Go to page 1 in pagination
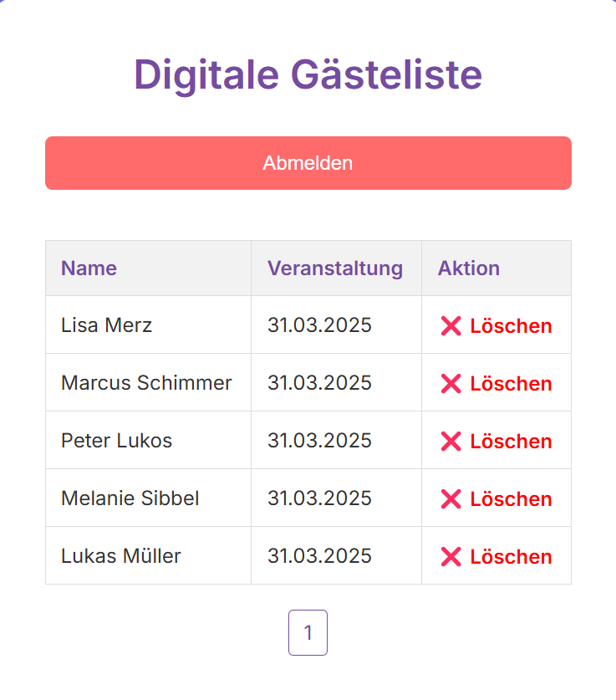Image resolution: width=616 pixels, height=700 pixels. [308, 632]
